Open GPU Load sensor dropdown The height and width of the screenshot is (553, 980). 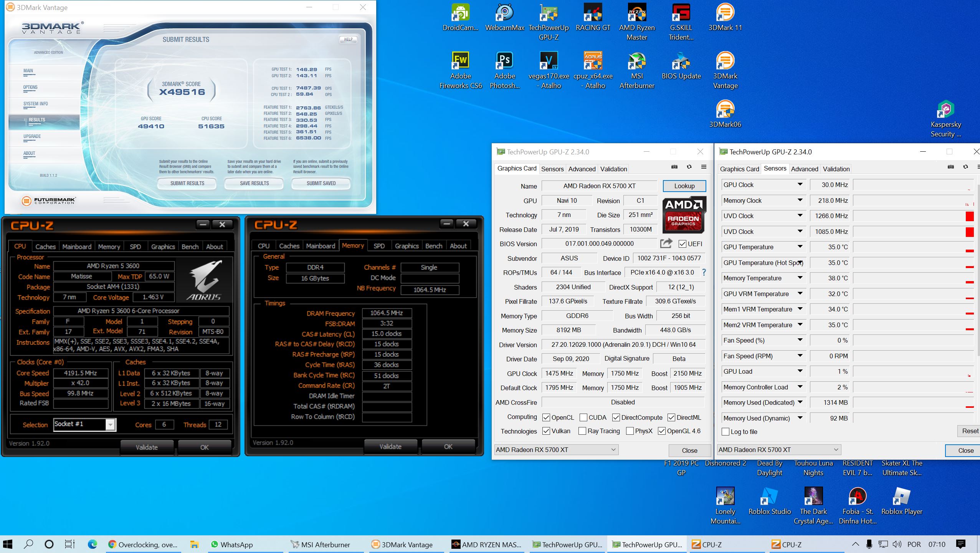(800, 371)
